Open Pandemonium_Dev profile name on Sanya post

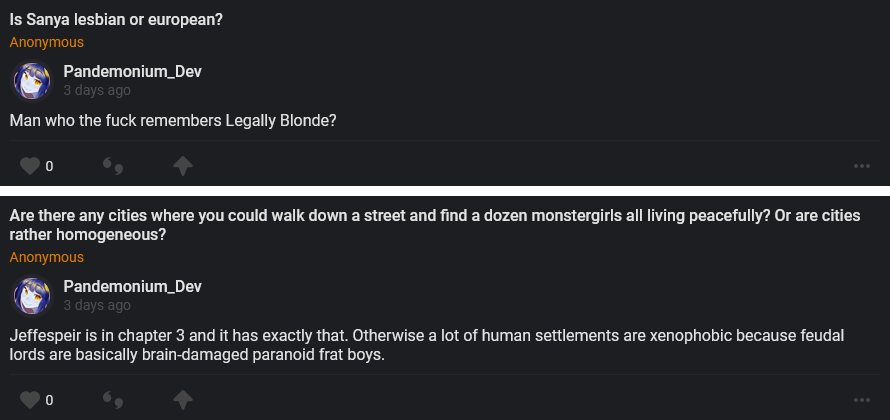coord(132,71)
